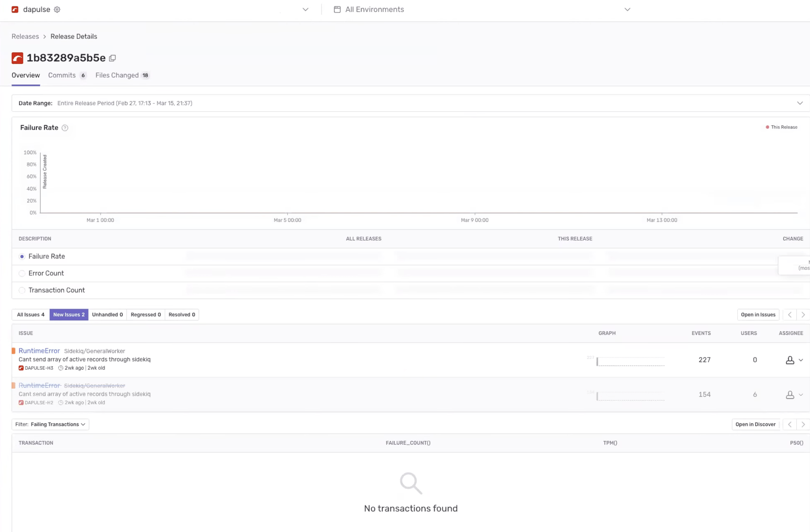810x532 pixels.
Task: Go to next transactions page arrow
Action: coord(803,424)
